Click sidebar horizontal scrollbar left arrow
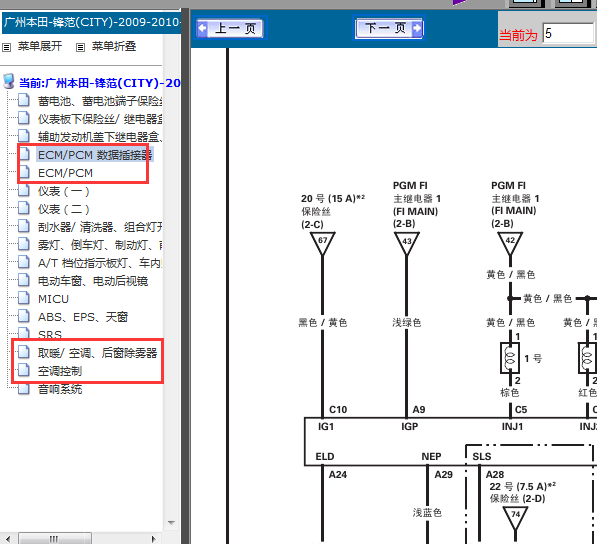Screen dimensions: 597x544 8,539
